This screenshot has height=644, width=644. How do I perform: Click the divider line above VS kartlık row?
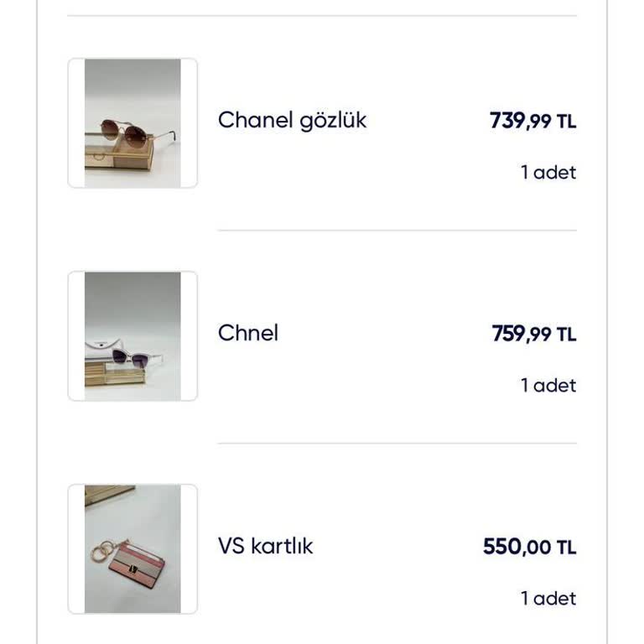tap(397, 444)
